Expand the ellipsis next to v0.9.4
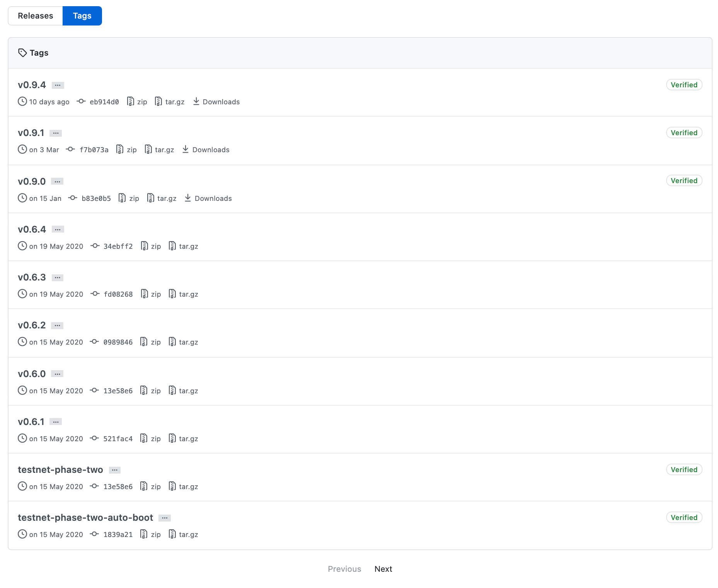 pyautogui.click(x=58, y=85)
